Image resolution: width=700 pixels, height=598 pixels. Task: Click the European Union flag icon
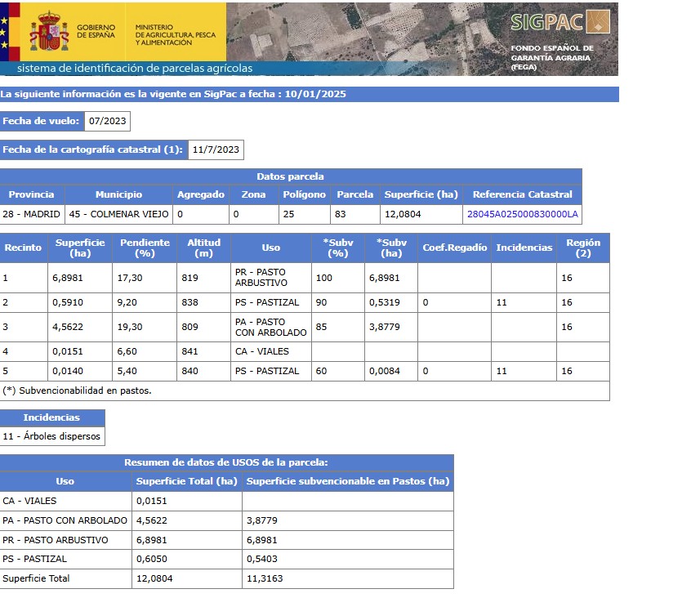tap(3, 32)
